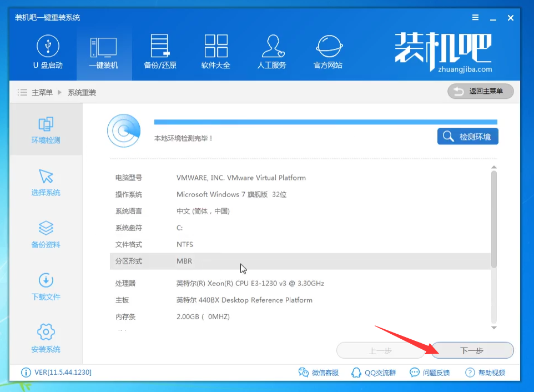Click the environment detection progress bar
Viewport: 534px width, 392px height.
click(x=325, y=122)
